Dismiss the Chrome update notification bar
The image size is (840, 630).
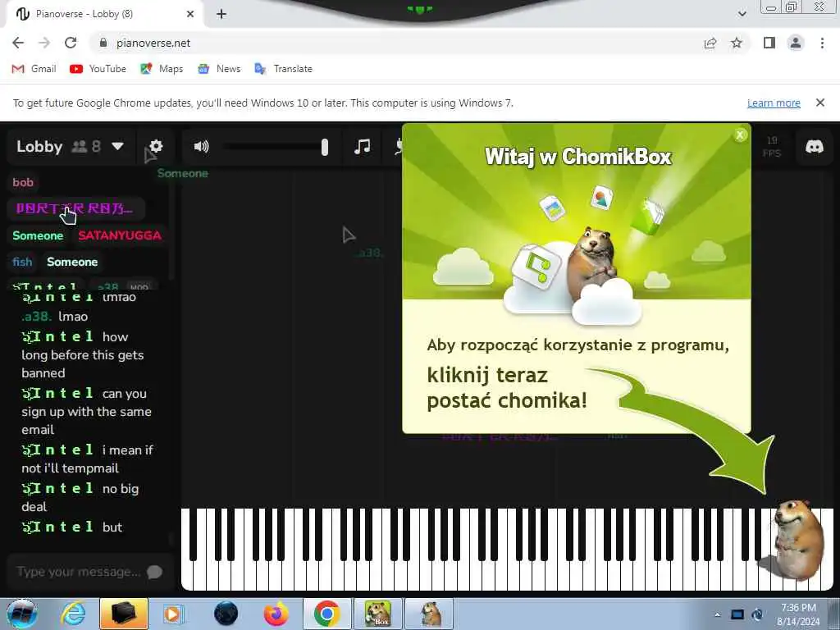(x=819, y=103)
